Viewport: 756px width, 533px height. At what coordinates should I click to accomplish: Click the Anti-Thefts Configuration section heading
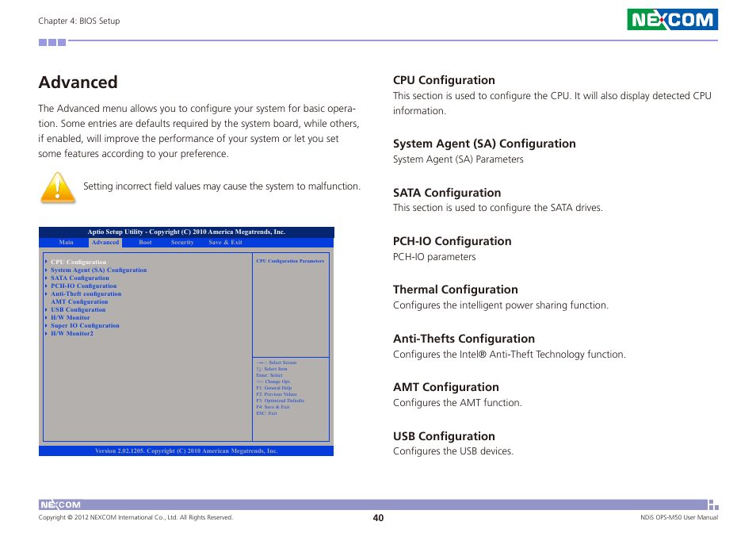click(x=464, y=339)
